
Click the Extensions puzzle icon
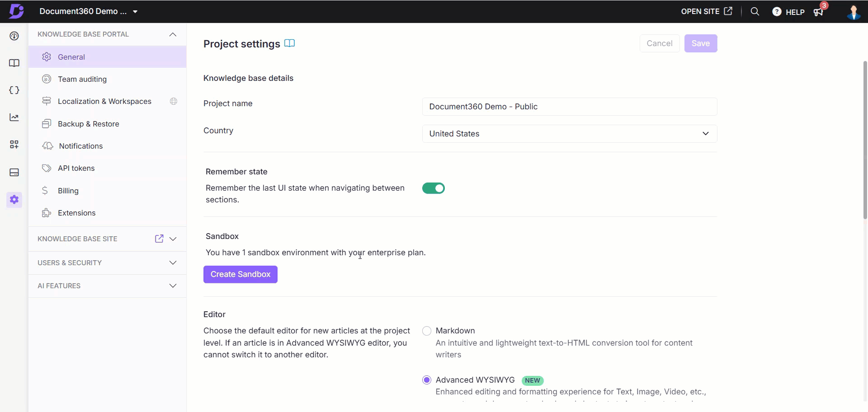tap(47, 213)
